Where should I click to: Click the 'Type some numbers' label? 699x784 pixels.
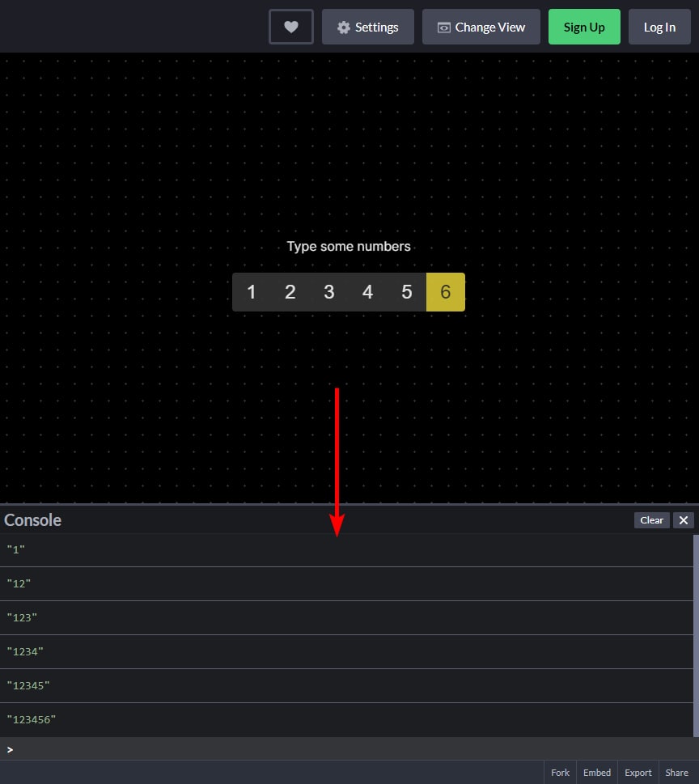click(x=349, y=247)
